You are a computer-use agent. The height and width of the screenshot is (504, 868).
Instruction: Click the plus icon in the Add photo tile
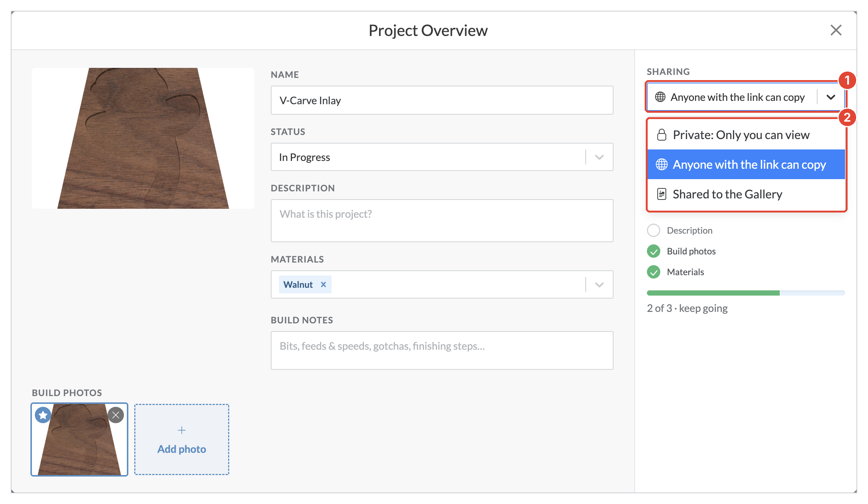pos(182,430)
